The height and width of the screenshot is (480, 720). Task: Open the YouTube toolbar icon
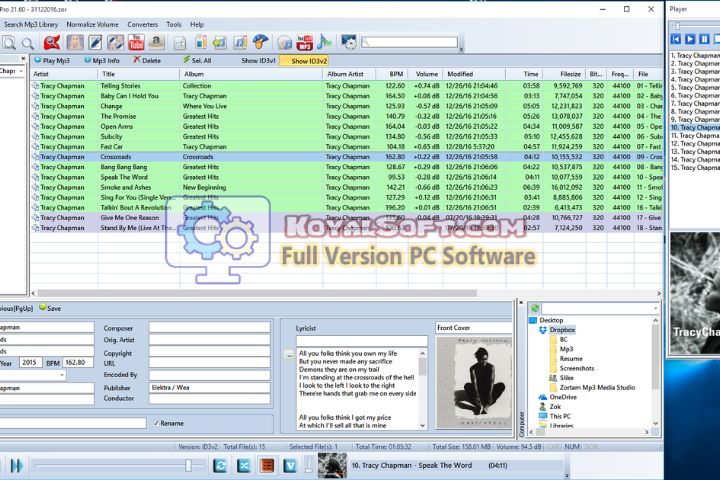coord(136,42)
